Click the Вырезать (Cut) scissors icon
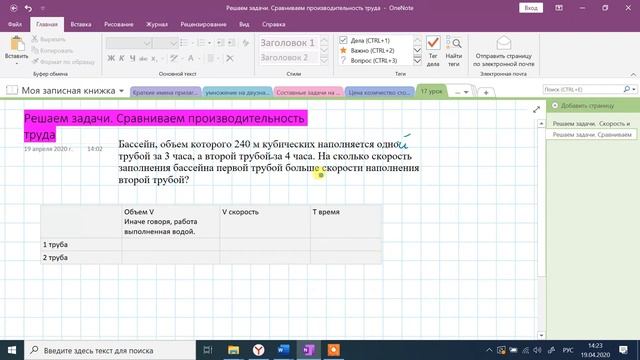This screenshot has height=360, width=640. point(35,39)
